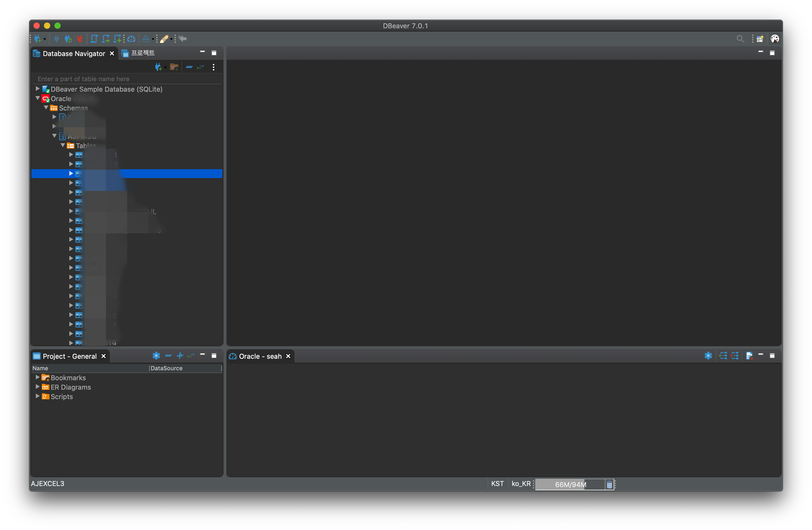
Task: Click the toolbar search magnifier icon
Action: click(x=740, y=39)
